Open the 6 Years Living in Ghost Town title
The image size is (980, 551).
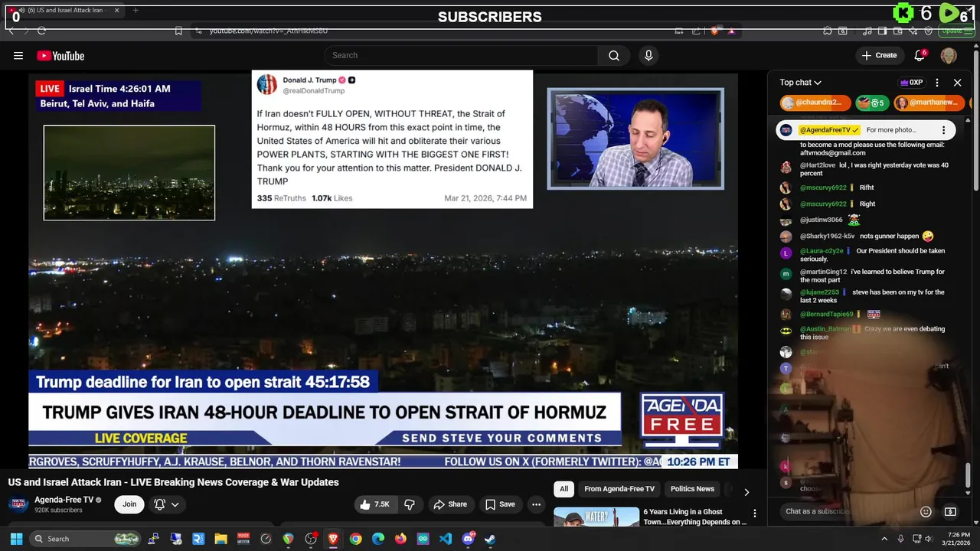pos(694,517)
